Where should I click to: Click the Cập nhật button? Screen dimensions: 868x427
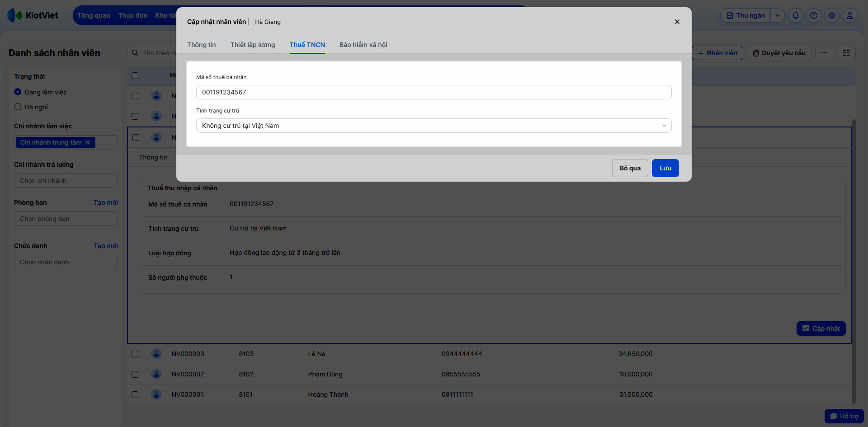click(821, 328)
